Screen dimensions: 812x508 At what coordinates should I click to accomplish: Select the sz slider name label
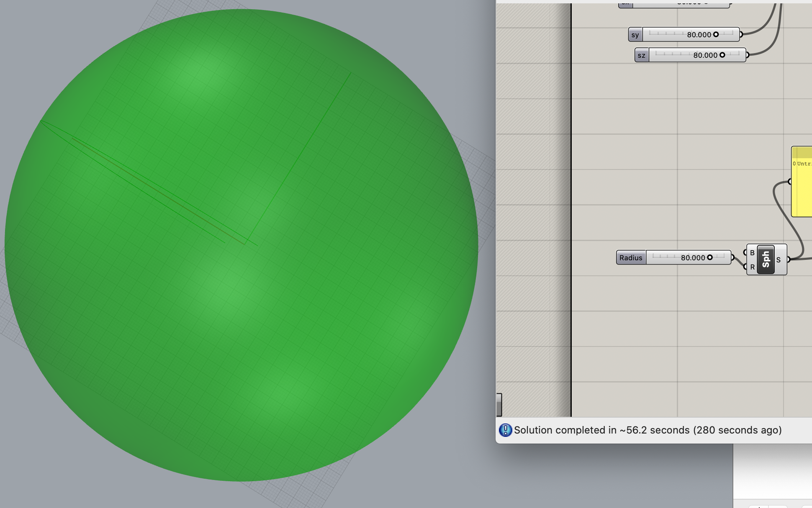641,55
